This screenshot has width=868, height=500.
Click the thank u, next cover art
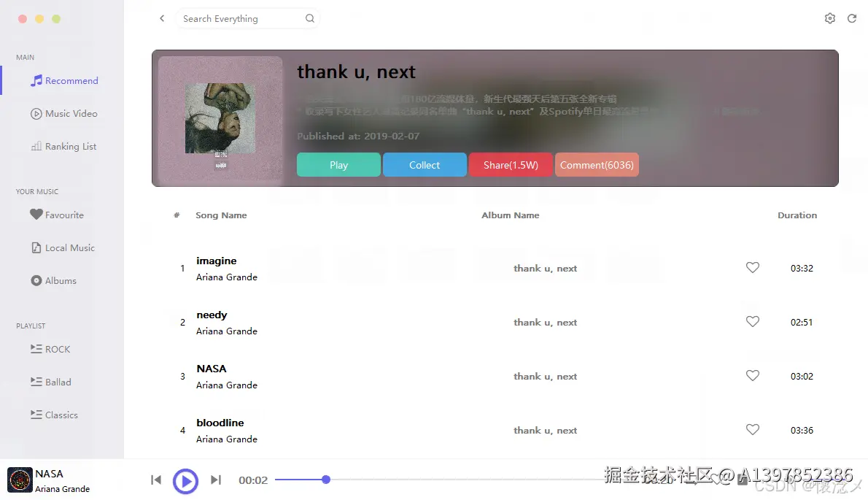220,118
